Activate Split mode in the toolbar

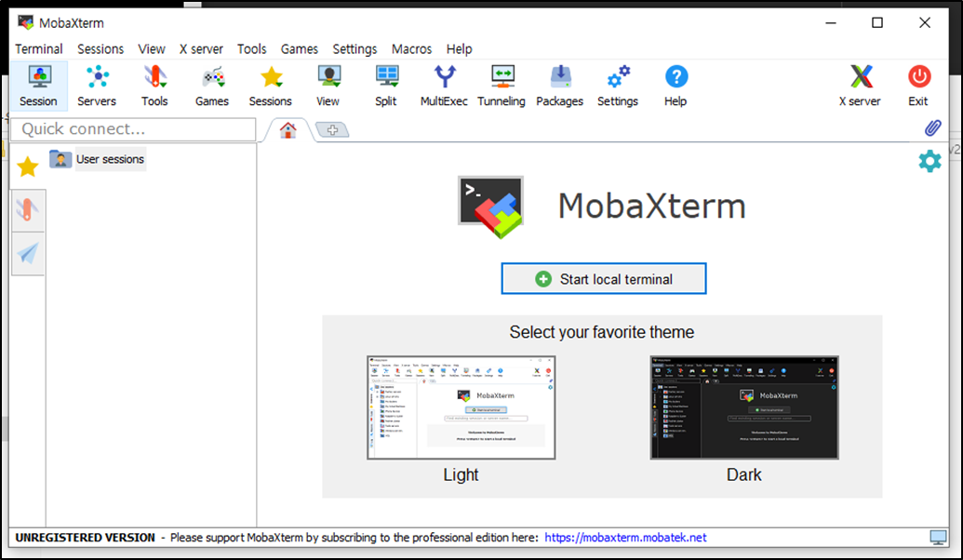click(386, 86)
